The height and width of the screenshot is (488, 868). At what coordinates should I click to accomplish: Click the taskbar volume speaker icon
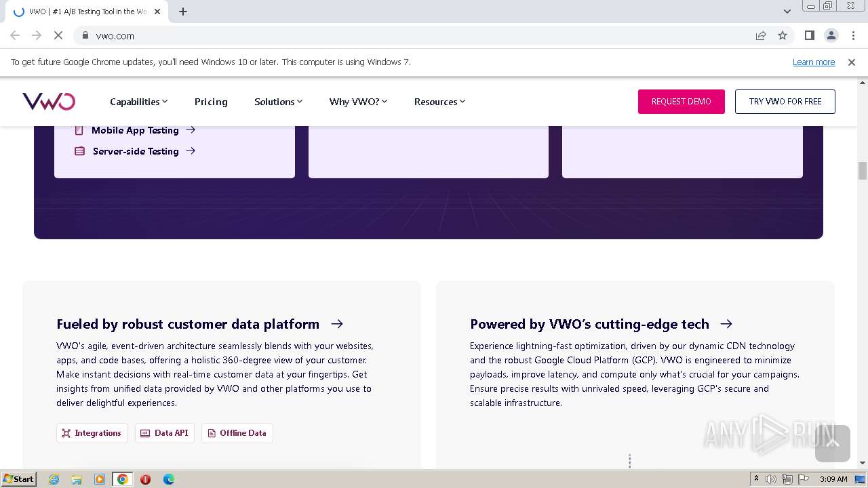(771, 479)
